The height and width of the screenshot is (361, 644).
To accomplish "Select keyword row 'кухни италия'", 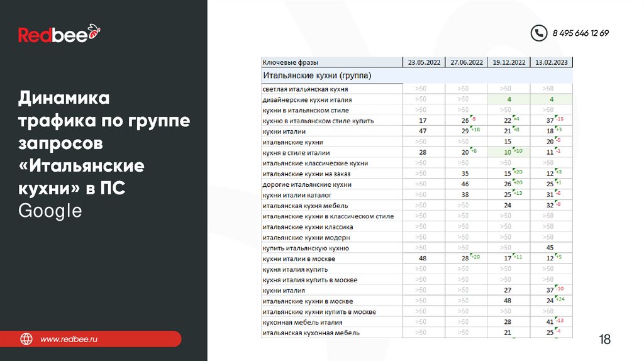I will coord(417,291).
